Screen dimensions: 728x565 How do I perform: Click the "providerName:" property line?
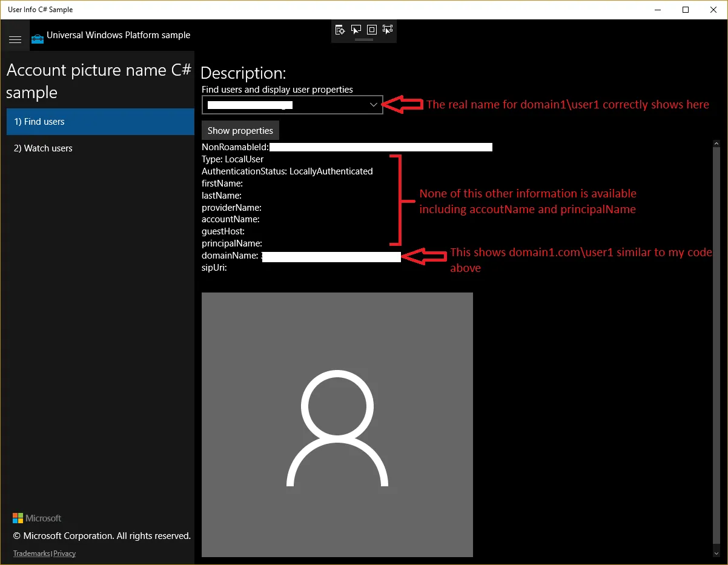[231, 208]
